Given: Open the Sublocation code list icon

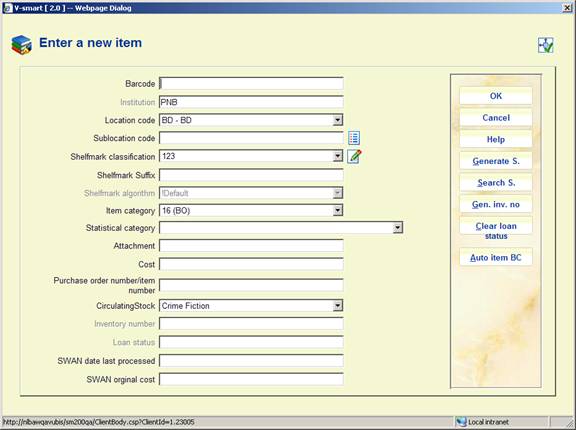Looking at the screenshot, I should coord(354,138).
